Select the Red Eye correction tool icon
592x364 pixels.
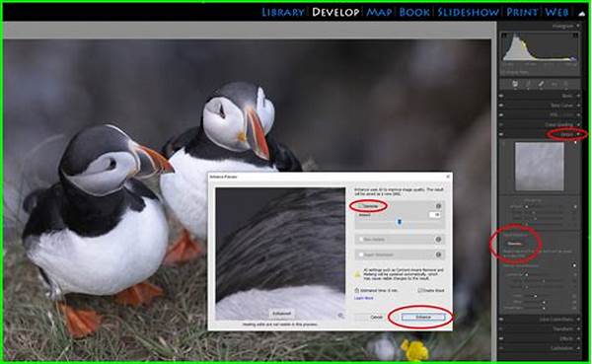(554, 84)
